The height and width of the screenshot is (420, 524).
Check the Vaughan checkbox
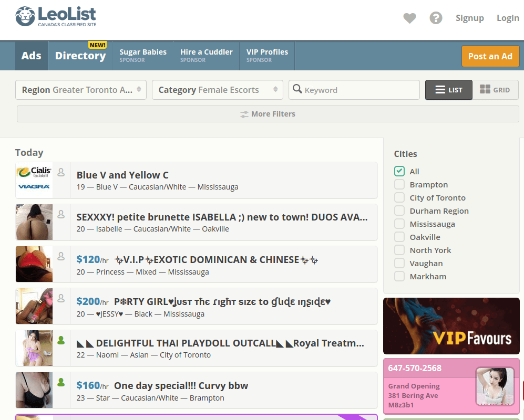(x=399, y=263)
